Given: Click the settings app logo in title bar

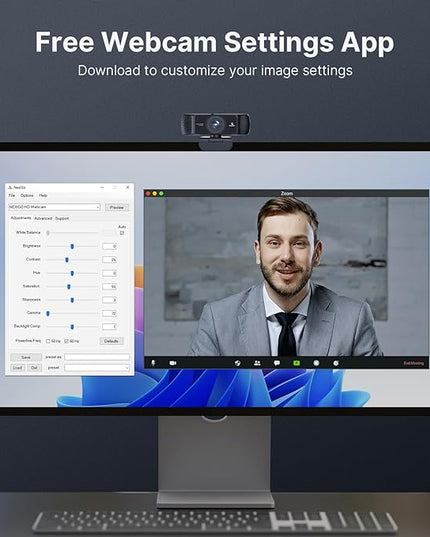Looking at the screenshot, I should tap(10, 187).
